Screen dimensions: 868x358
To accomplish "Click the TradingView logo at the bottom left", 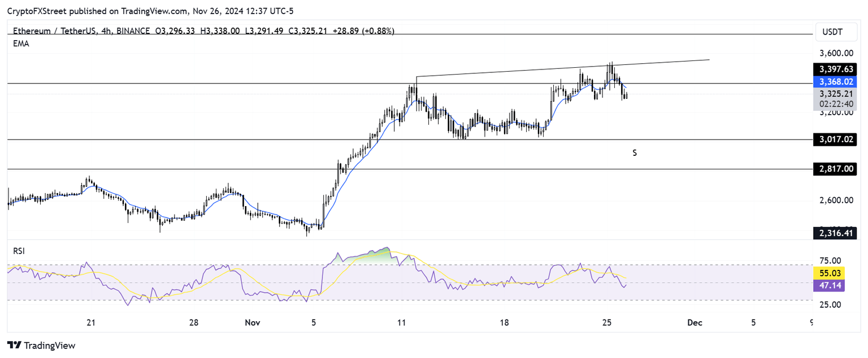I will [41, 346].
